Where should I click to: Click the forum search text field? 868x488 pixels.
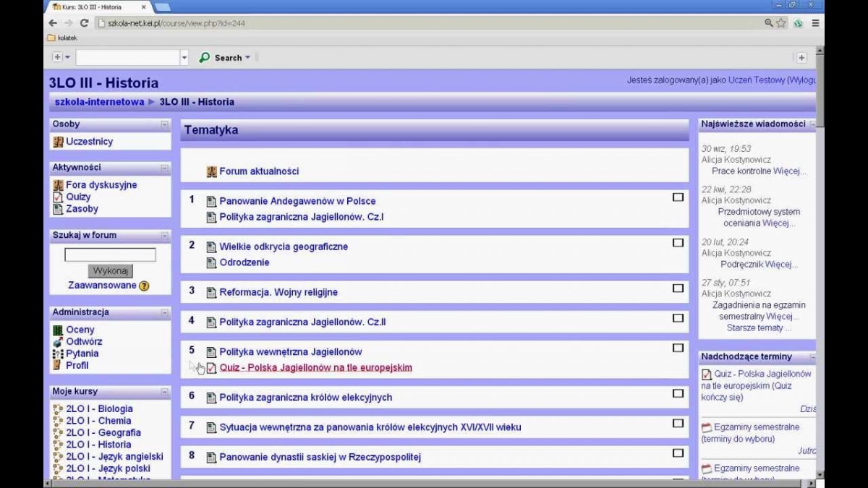tap(110, 255)
